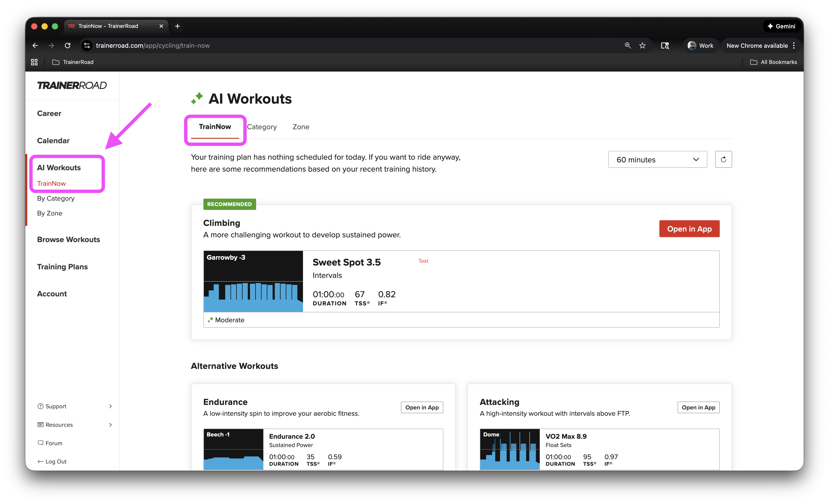
Task: Bookmark this page with the star icon
Action: pyautogui.click(x=642, y=45)
